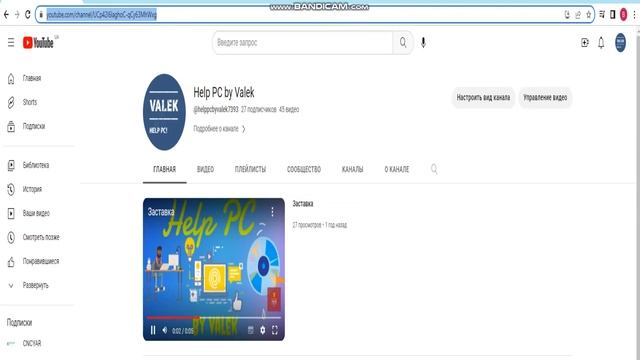
Task: Click the browser forward arrow
Action: [17, 15]
